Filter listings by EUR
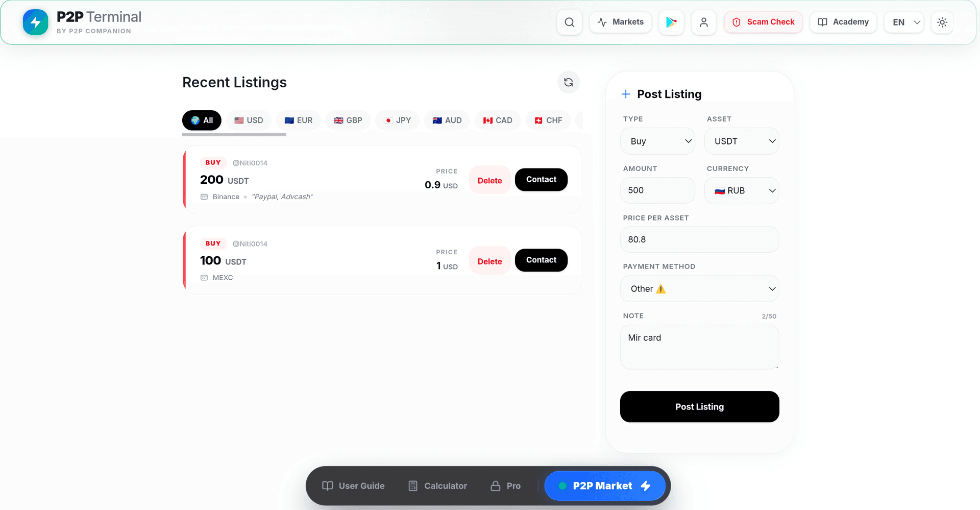980x510 pixels. [299, 120]
